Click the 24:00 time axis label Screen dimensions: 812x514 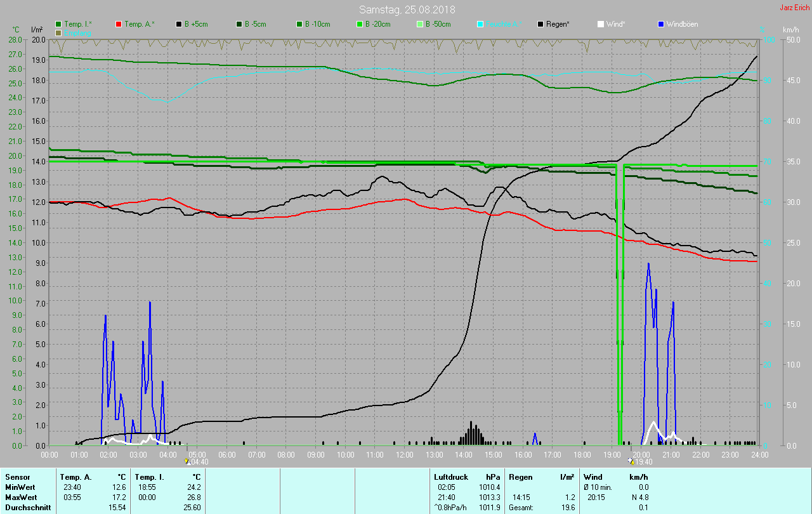point(759,454)
